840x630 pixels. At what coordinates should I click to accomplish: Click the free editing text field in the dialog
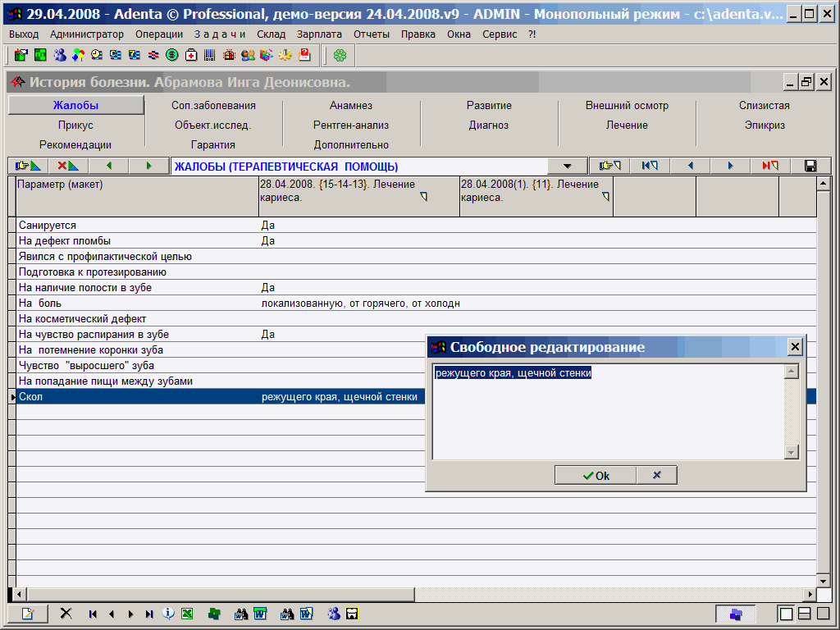pos(607,410)
